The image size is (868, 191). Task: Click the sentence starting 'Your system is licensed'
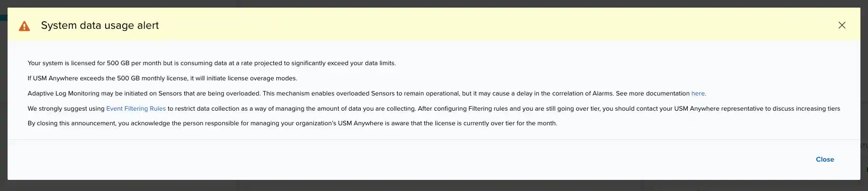pos(212,63)
